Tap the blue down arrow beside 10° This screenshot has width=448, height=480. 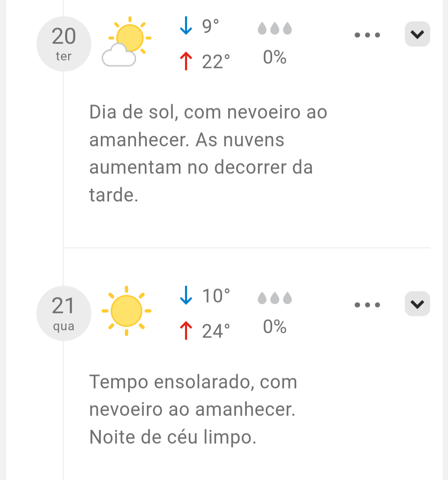tap(186, 295)
